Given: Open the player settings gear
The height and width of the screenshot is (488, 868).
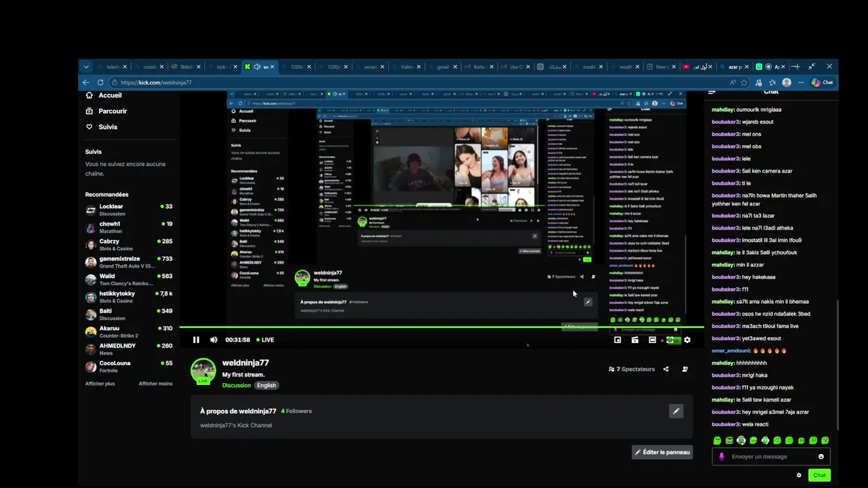Looking at the screenshot, I should point(687,340).
